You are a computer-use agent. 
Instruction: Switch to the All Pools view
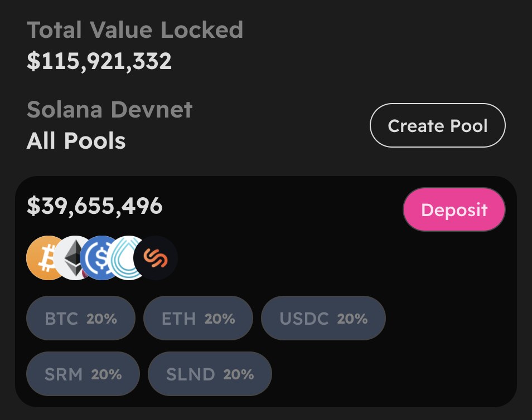click(76, 140)
